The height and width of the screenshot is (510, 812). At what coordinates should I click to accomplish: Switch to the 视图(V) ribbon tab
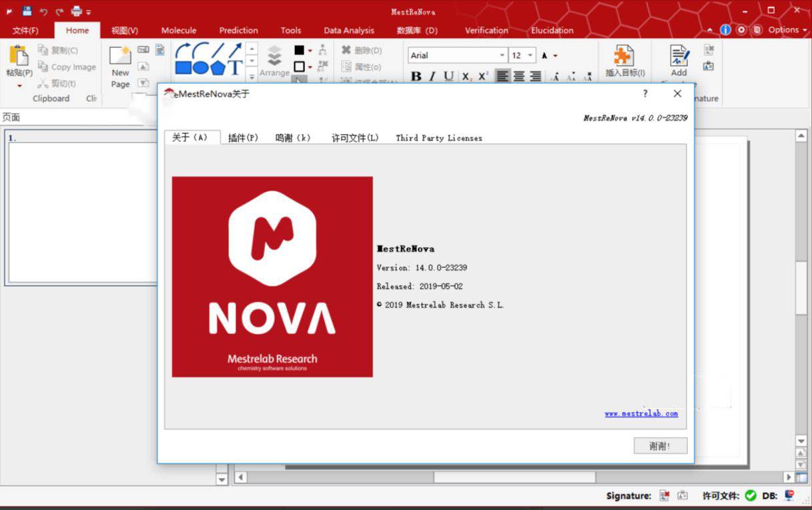[x=125, y=30]
